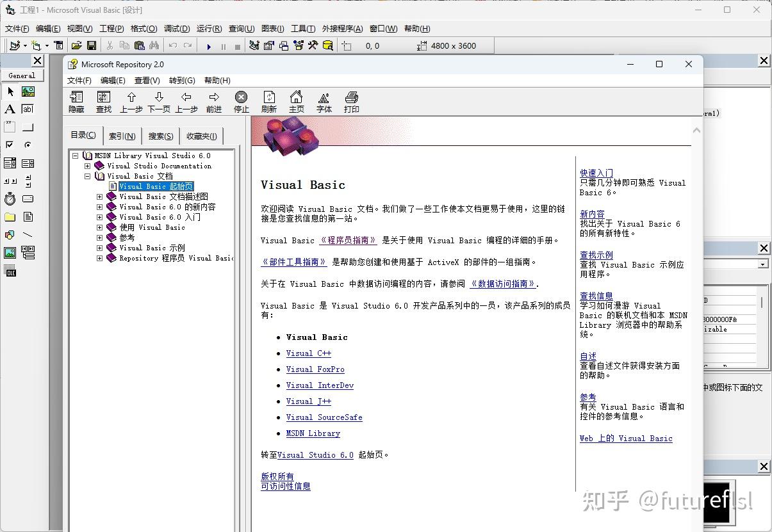Select the ComboBox control in toolbox
This screenshot has width=772, height=532.
pos(10,163)
